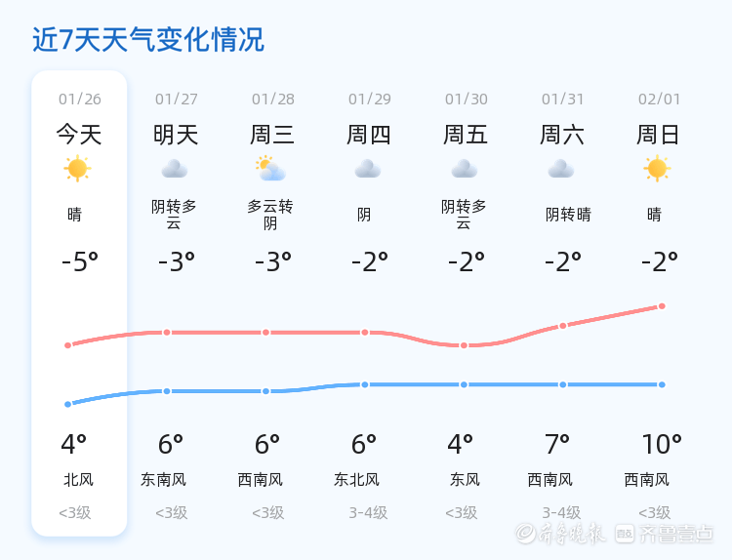
Task: Click the sun icon for 周日
Action: click(x=657, y=169)
